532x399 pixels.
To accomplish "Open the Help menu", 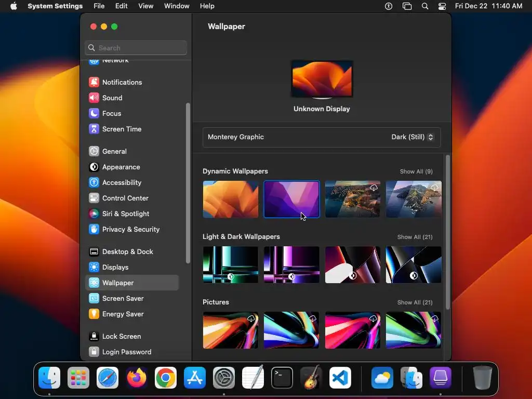I will (x=207, y=6).
